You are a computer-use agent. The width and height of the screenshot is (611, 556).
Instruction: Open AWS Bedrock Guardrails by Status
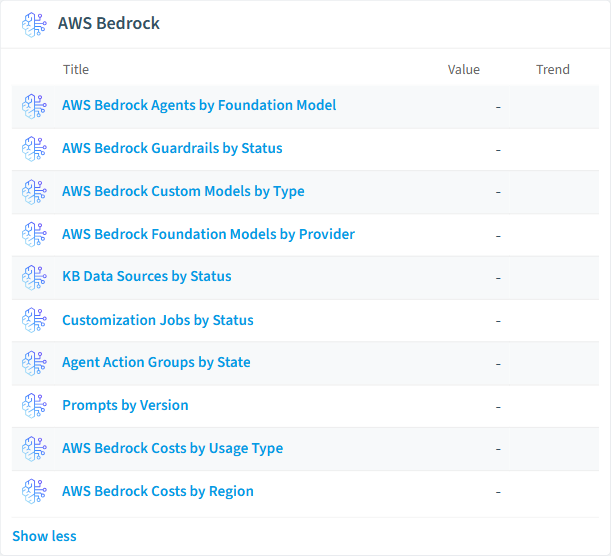tap(172, 148)
